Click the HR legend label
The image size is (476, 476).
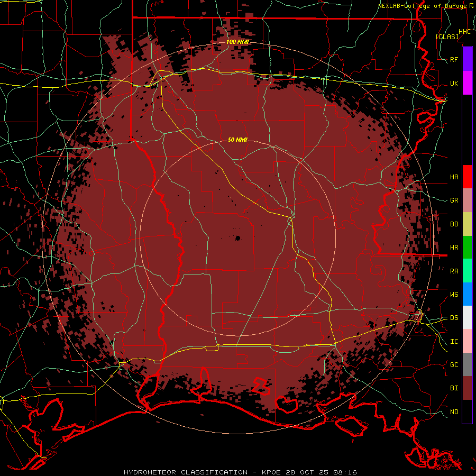pyautogui.click(x=454, y=248)
